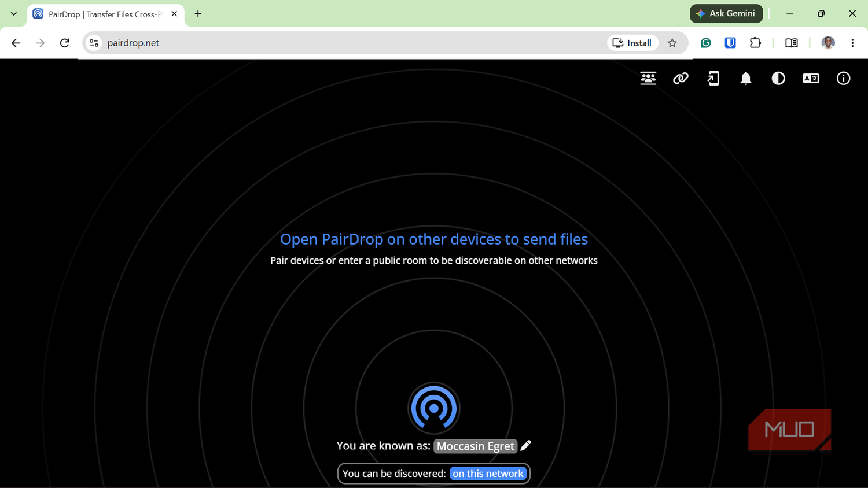Open the reading mode book icon

(791, 43)
